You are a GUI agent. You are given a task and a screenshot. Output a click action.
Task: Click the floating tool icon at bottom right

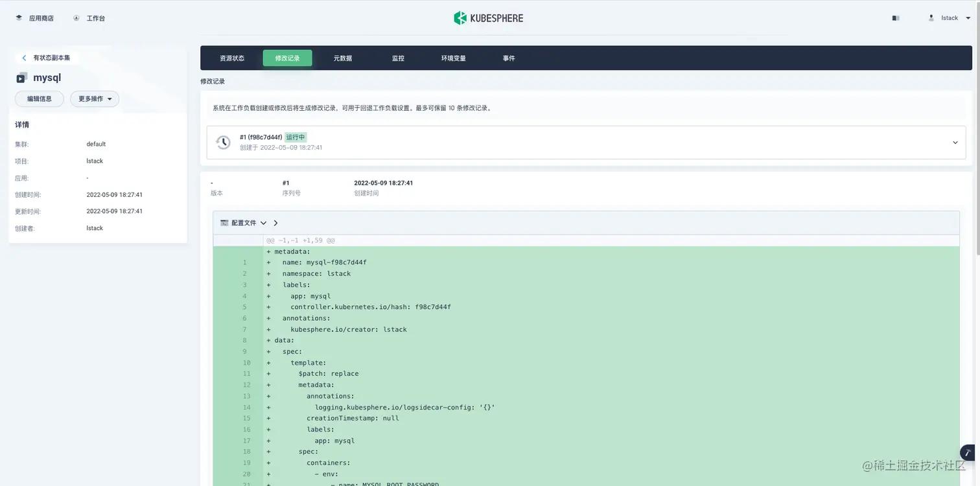coord(967,453)
